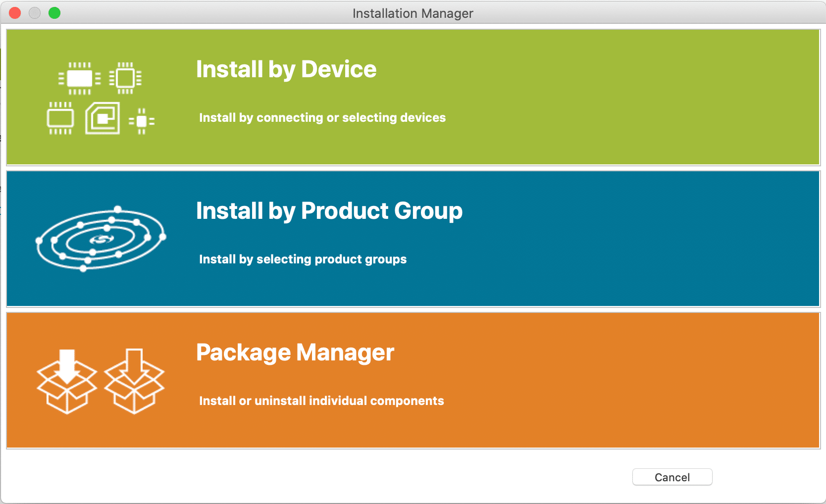Click the Install by Device heading text

coord(286,69)
